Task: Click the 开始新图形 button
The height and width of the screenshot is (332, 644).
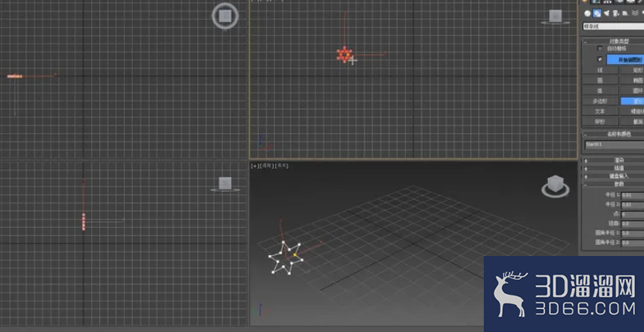Action: point(626,59)
